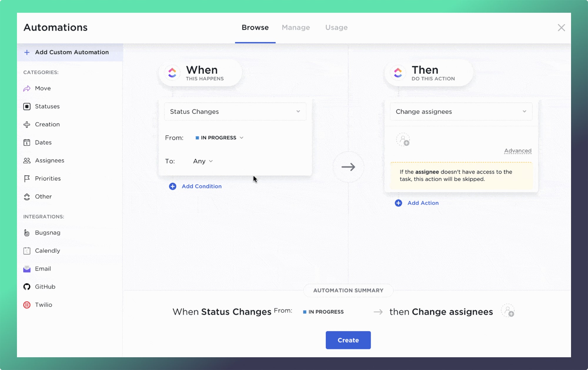The height and width of the screenshot is (370, 588).
Task: Select the Assignees category icon
Action: coord(26,160)
